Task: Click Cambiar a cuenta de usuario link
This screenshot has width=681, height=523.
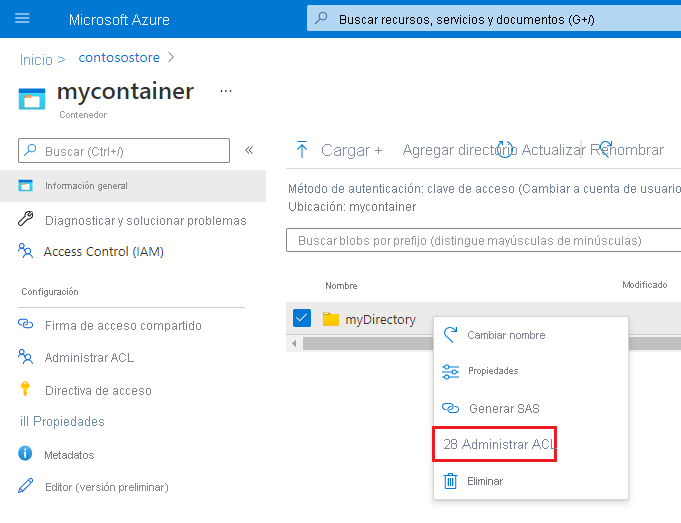Action: 603,189
